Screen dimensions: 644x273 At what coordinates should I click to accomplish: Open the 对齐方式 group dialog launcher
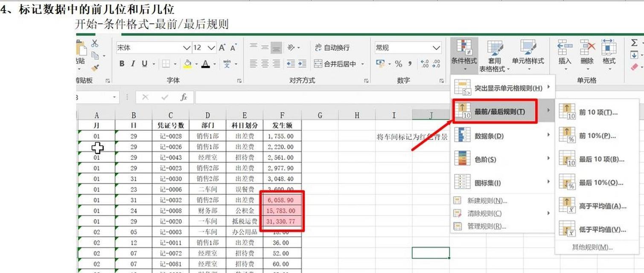click(x=366, y=81)
